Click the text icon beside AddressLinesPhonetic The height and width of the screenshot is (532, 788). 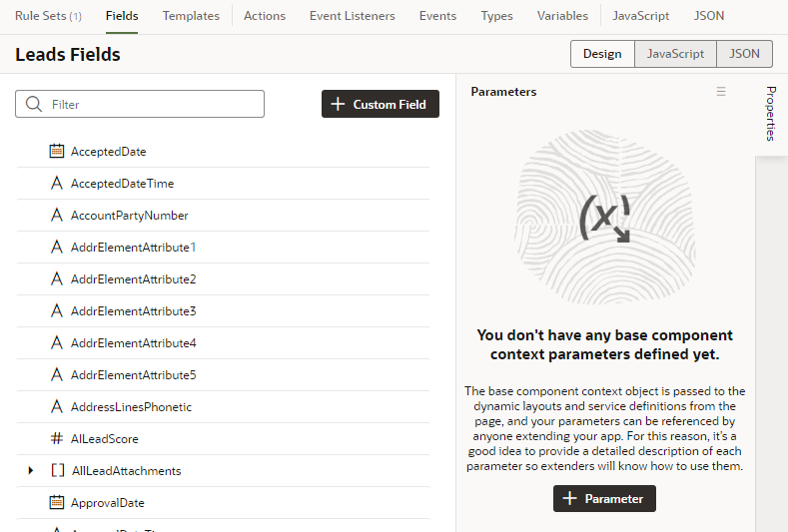(x=57, y=406)
